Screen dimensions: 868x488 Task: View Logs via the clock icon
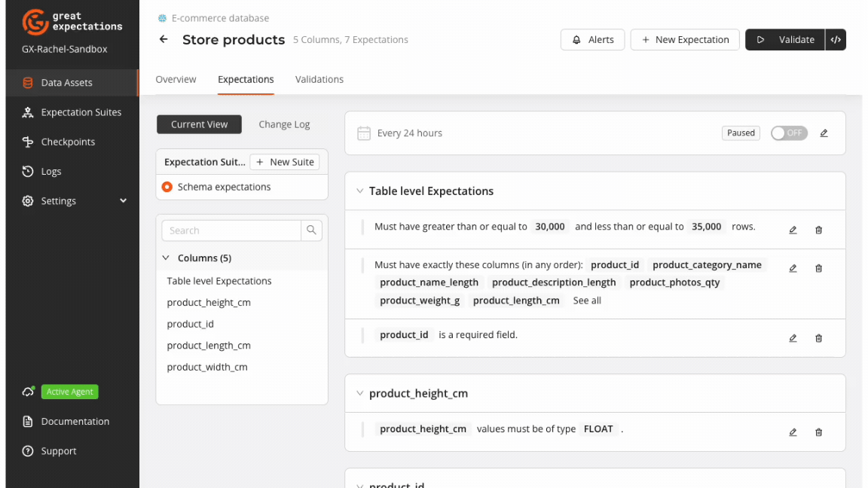pos(26,171)
